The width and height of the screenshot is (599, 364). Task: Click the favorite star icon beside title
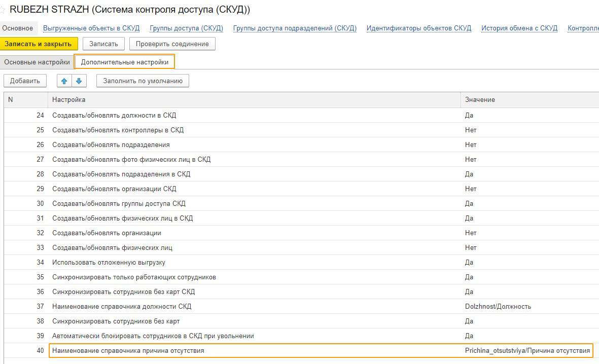click(3, 10)
